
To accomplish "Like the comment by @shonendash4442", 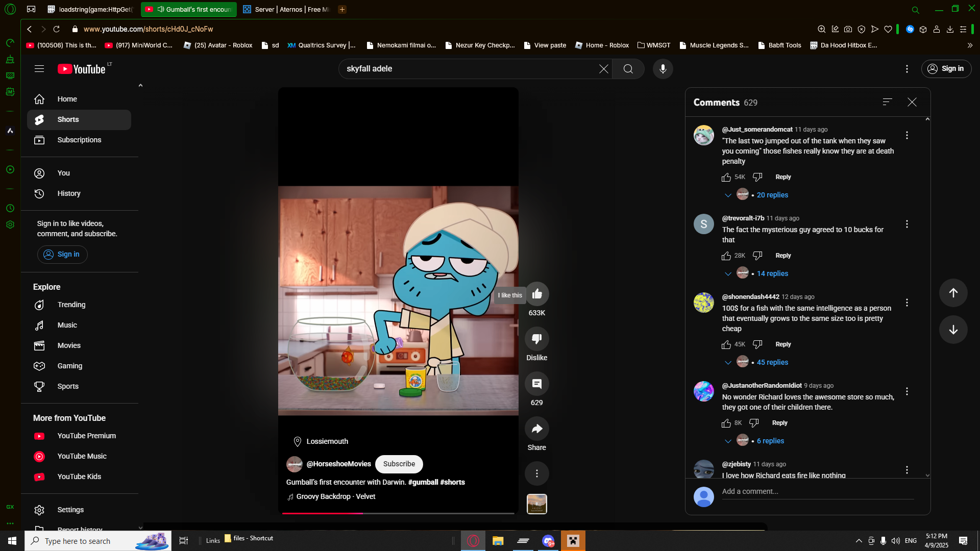I will (726, 344).
